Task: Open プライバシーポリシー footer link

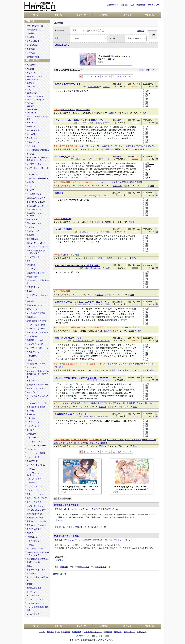Action: click(x=93, y=632)
